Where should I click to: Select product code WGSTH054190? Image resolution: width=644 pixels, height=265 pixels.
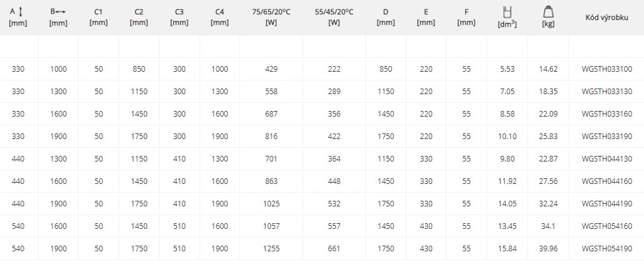606,249
